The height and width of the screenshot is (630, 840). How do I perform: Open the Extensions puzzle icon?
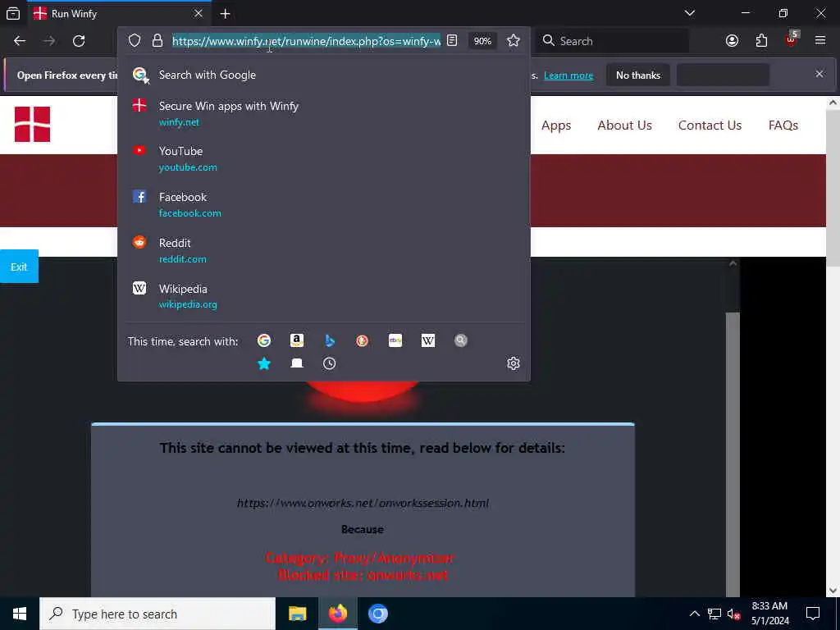click(761, 41)
